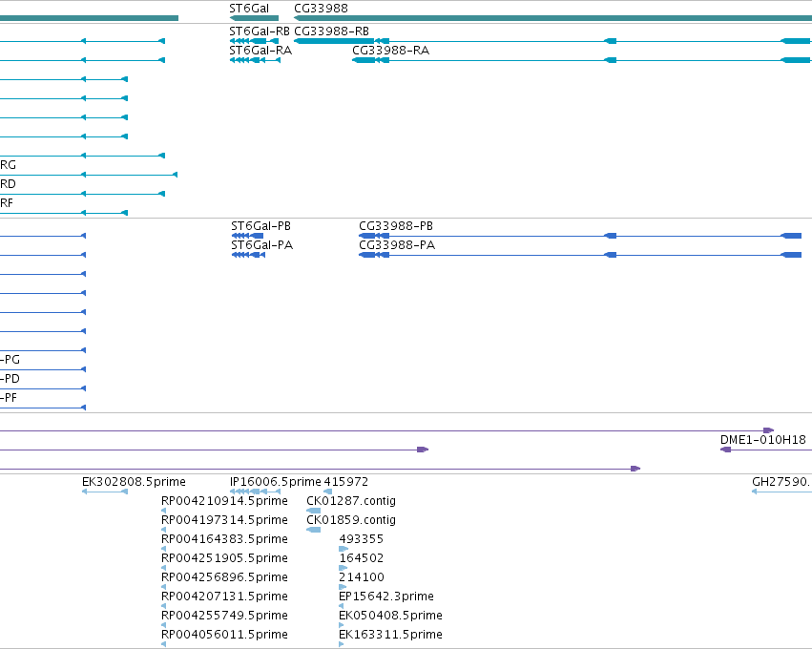Click the 415972 feature label

[x=346, y=482]
